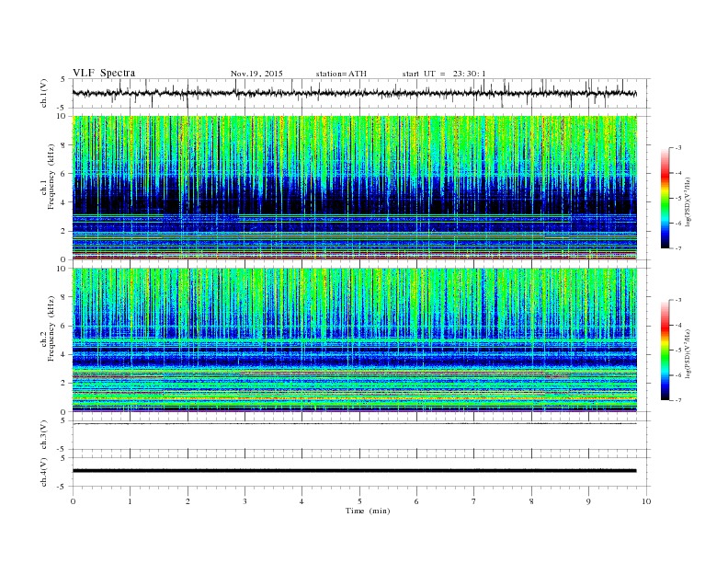728x563 pixels.
Task: Click the "ch.3(V)" axis label
Action: tap(43, 435)
